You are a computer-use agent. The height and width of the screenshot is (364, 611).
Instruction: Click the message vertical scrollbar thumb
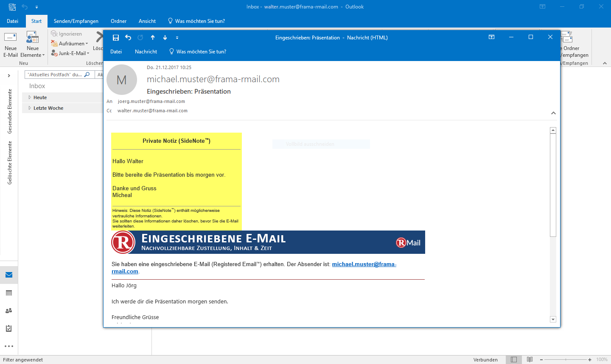coord(553,185)
